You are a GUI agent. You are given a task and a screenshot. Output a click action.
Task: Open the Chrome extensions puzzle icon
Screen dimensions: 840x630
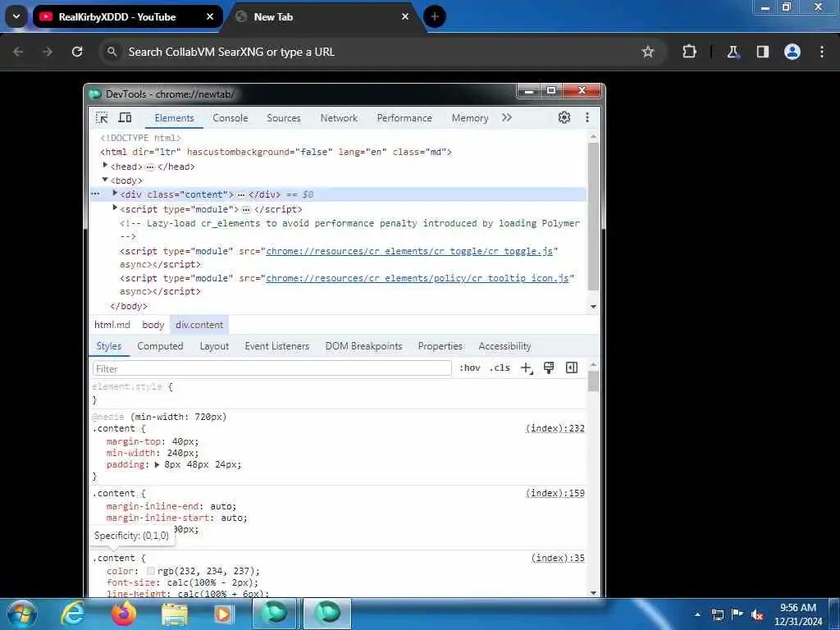pyautogui.click(x=689, y=52)
